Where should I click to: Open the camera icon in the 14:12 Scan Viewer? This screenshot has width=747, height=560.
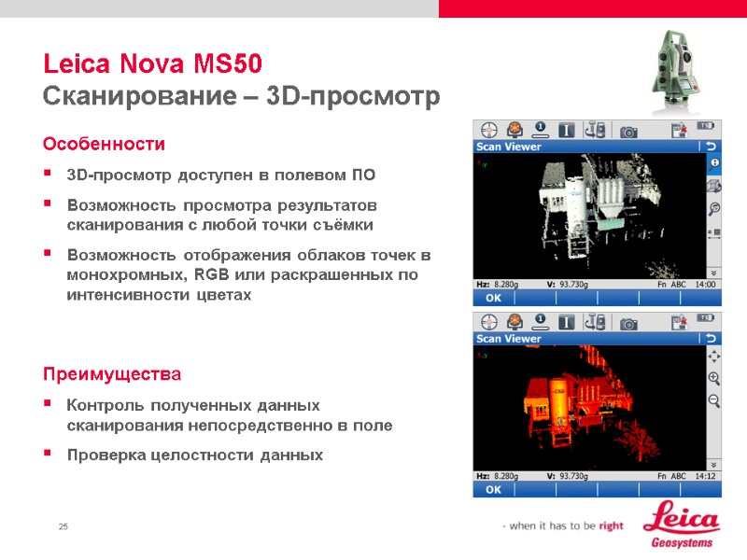coord(628,324)
